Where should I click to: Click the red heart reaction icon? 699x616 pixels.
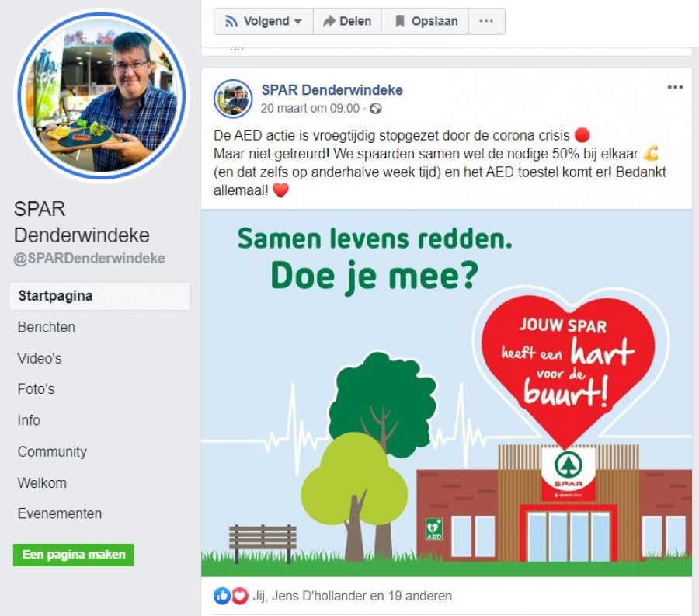pyautogui.click(x=240, y=596)
